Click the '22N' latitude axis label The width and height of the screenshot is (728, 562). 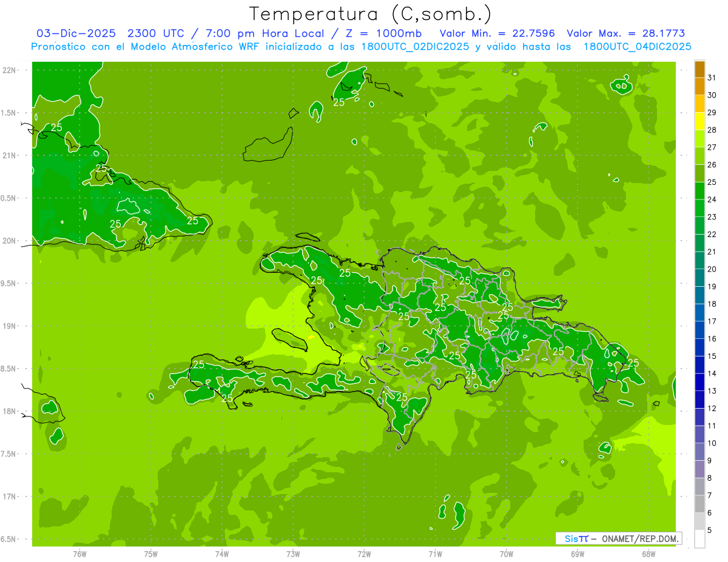pos(10,70)
